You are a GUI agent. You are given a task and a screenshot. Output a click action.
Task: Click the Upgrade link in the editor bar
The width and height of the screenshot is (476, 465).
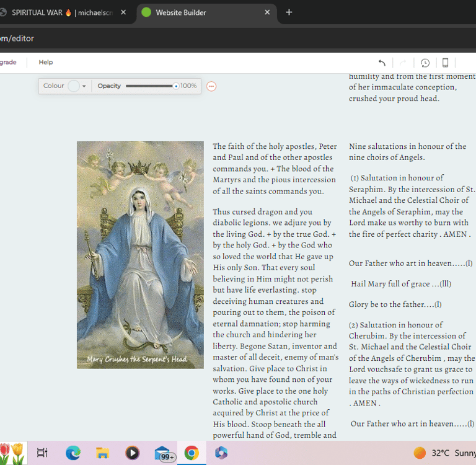[x=8, y=62]
